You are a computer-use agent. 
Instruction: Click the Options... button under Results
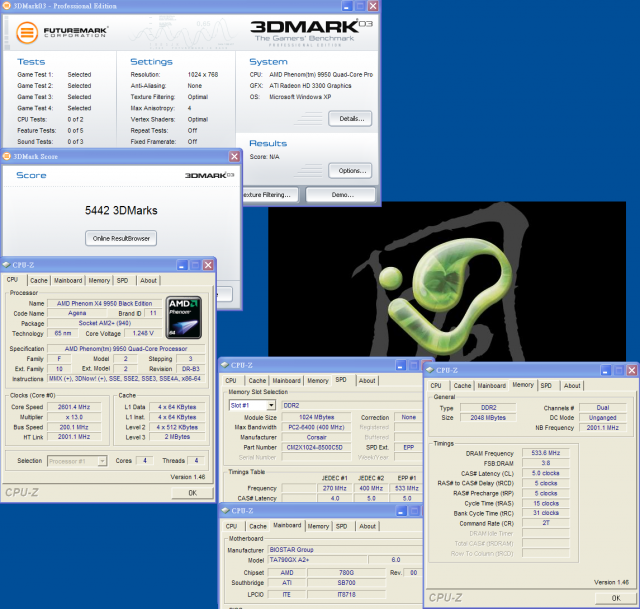point(350,171)
